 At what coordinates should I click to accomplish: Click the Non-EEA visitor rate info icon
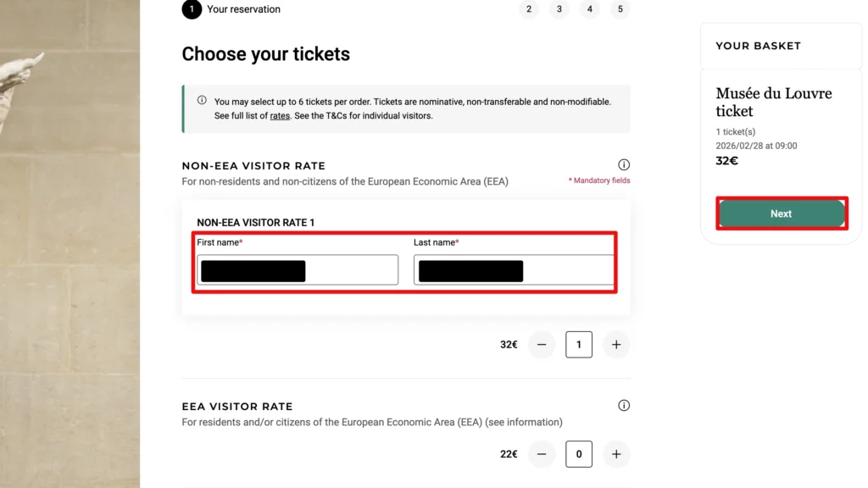(624, 164)
